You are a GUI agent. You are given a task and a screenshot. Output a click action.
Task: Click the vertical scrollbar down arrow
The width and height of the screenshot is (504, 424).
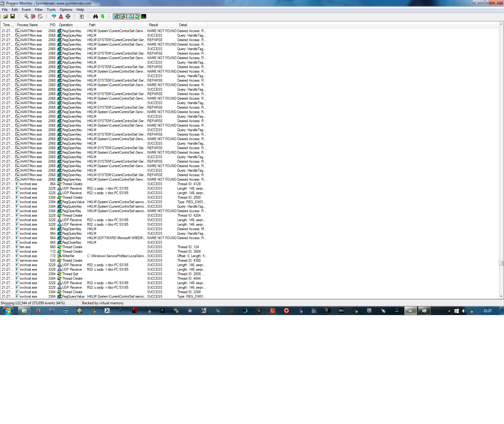(x=501, y=296)
